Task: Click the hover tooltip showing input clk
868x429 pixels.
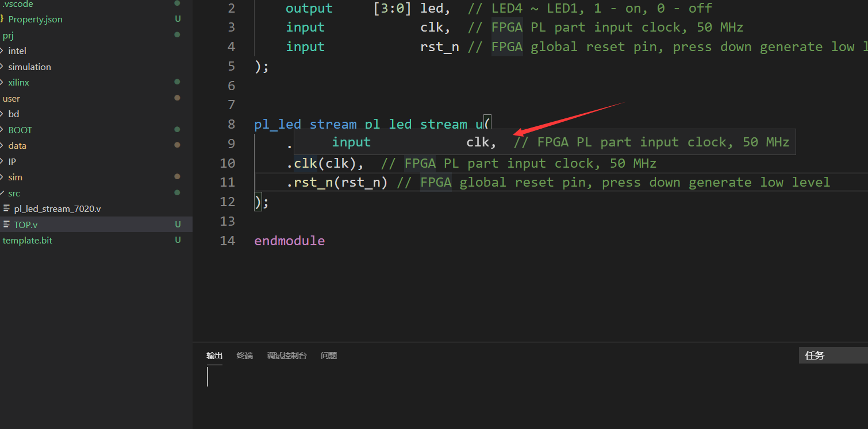Action: coord(544,142)
